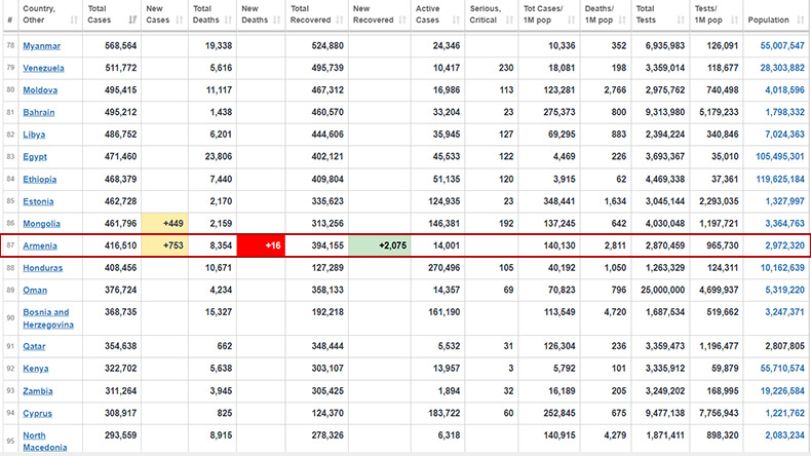This screenshot has height=456, width=811.
Task: Open the North Macedonia country link
Action: [x=44, y=442]
